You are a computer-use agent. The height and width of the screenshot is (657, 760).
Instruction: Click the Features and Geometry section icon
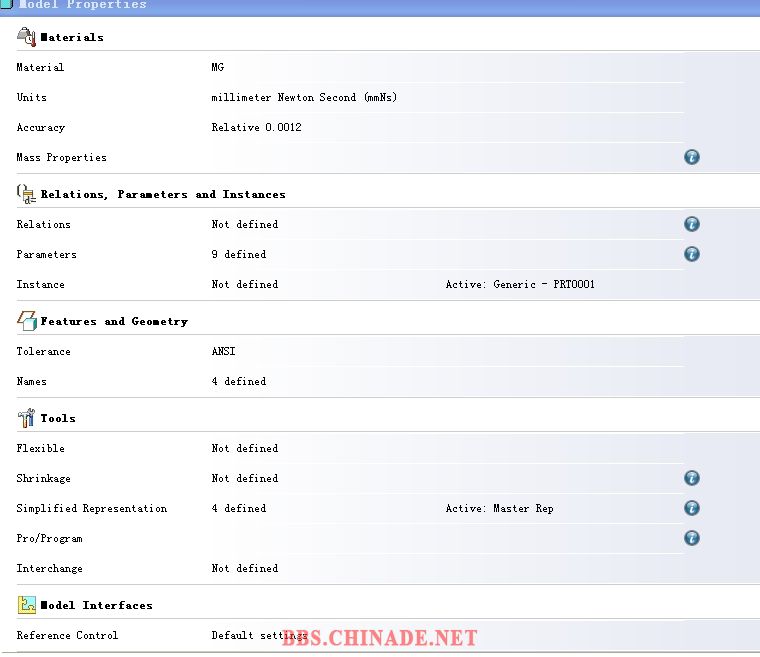[27, 321]
